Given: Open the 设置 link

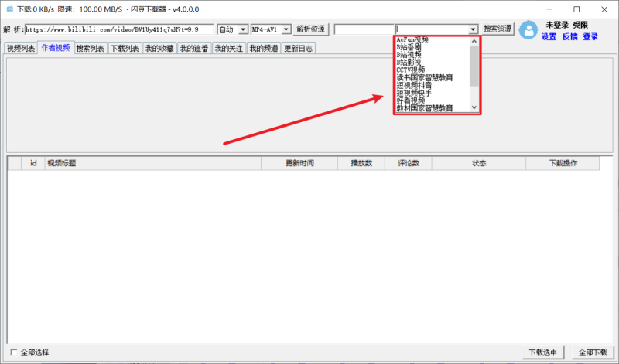Looking at the screenshot, I should pyautogui.click(x=549, y=37).
